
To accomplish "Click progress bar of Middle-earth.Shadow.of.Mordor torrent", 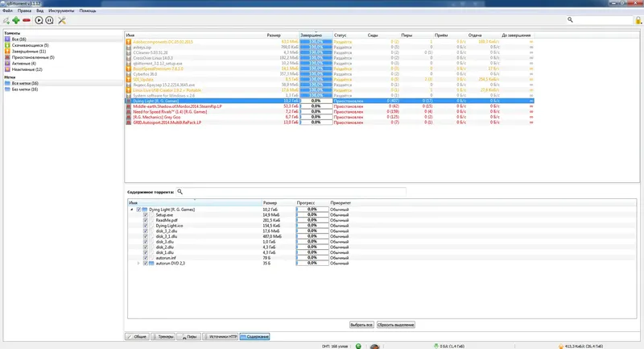I will 316,106.
